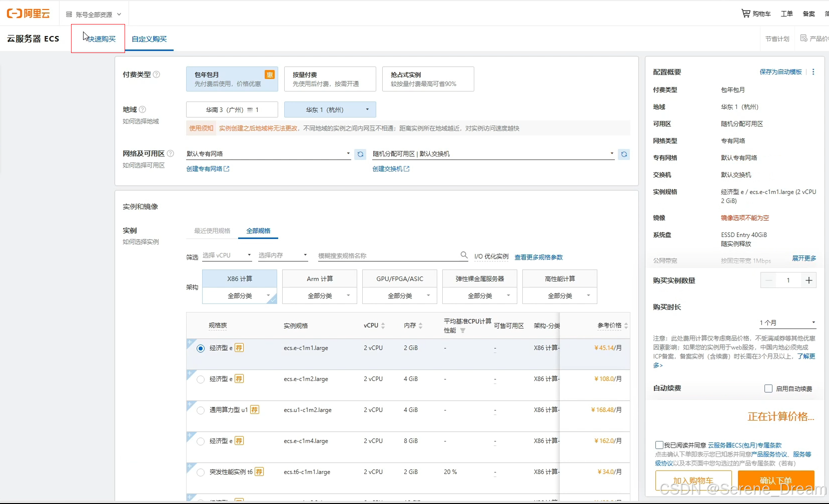Click the search magnifier in spec search
This screenshot has width=829, height=504.
click(x=464, y=255)
